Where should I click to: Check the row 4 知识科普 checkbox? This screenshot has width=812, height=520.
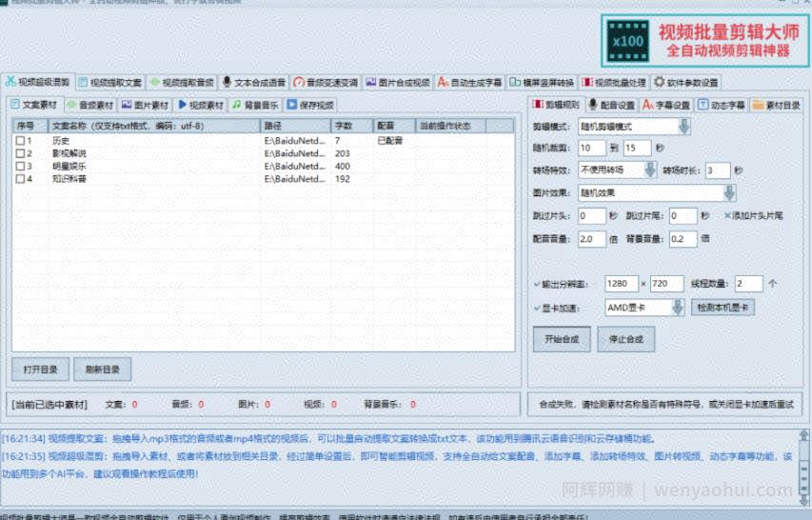coord(20,179)
